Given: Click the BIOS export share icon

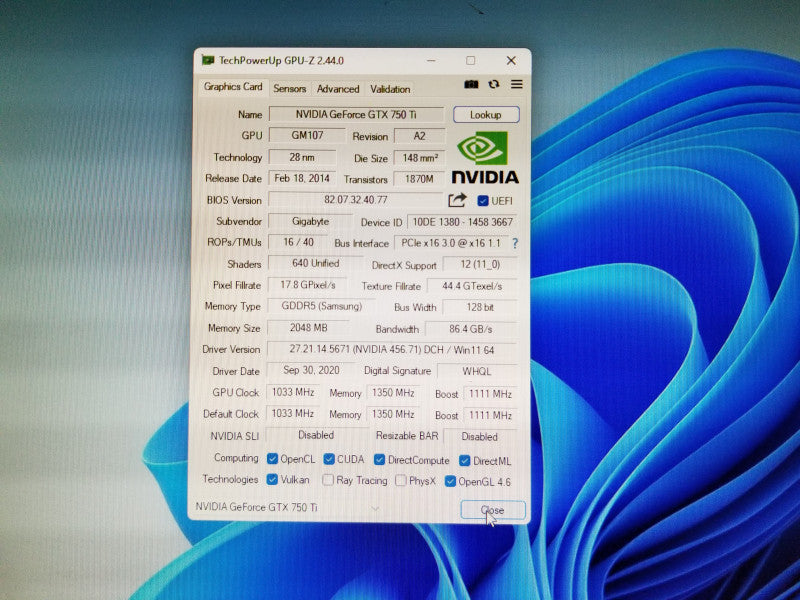Looking at the screenshot, I should (457, 200).
